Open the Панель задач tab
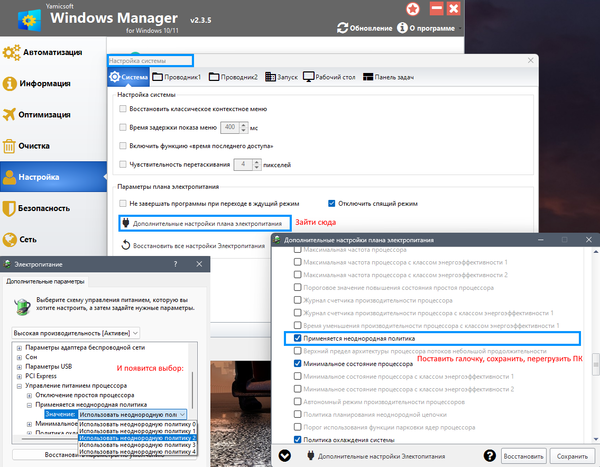This screenshot has width=600, height=467. point(388,77)
